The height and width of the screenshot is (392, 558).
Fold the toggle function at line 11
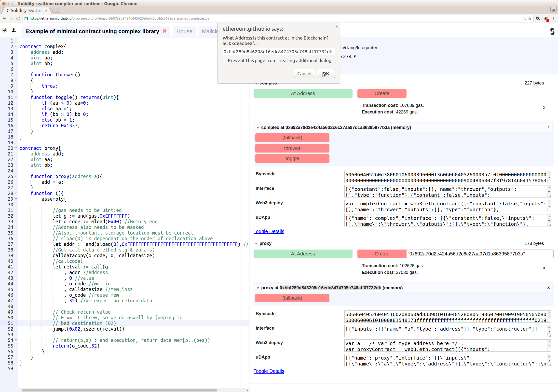(16, 97)
